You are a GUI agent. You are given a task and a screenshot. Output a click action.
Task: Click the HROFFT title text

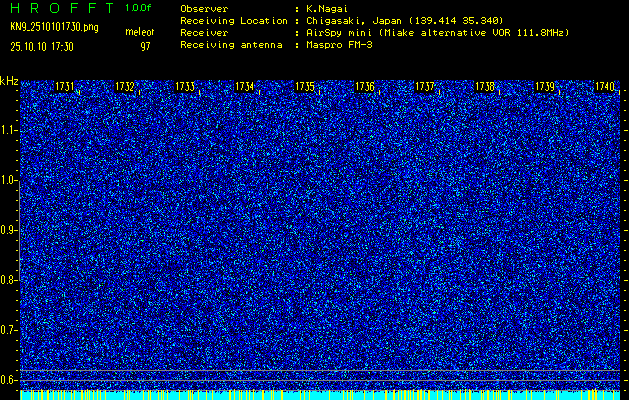59,8
